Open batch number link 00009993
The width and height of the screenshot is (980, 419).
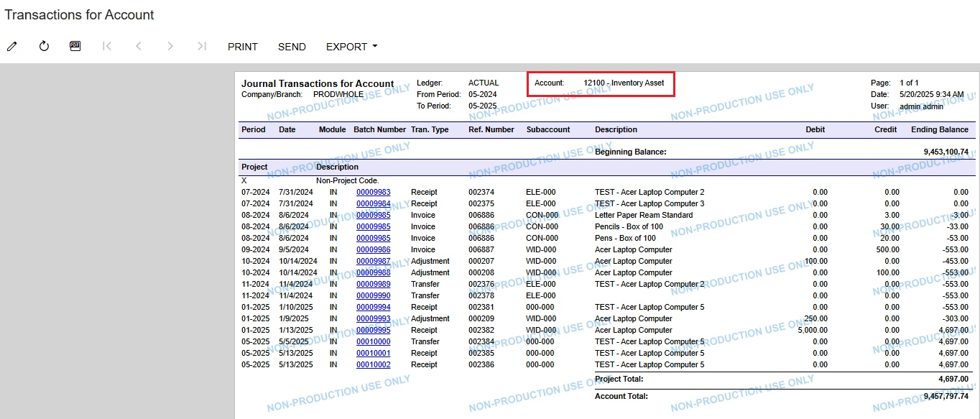[x=374, y=318]
